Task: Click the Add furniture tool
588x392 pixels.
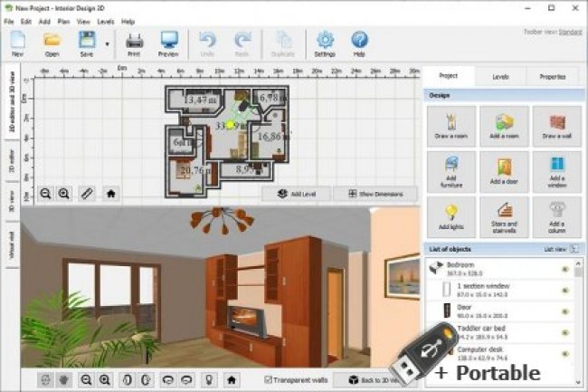Action: click(x=451, y=172)
